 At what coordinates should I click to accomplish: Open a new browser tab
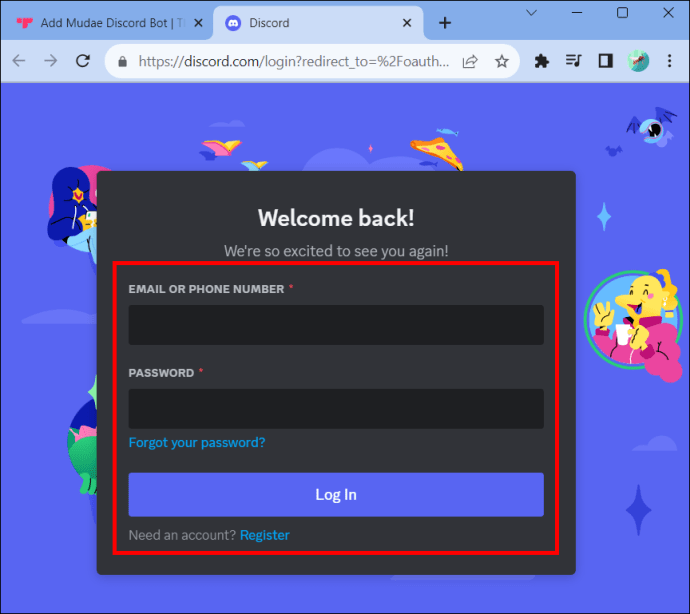click(445, 23)
